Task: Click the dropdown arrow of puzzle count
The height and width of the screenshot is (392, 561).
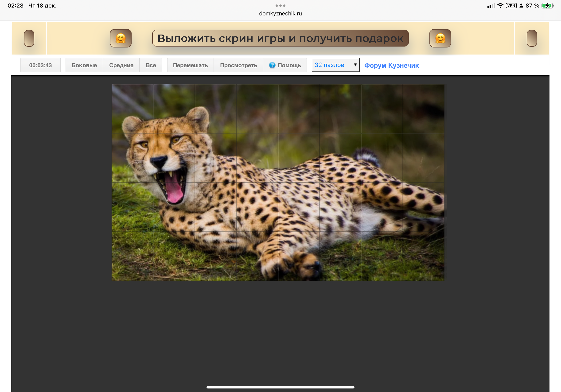Action: click(355, 65)
